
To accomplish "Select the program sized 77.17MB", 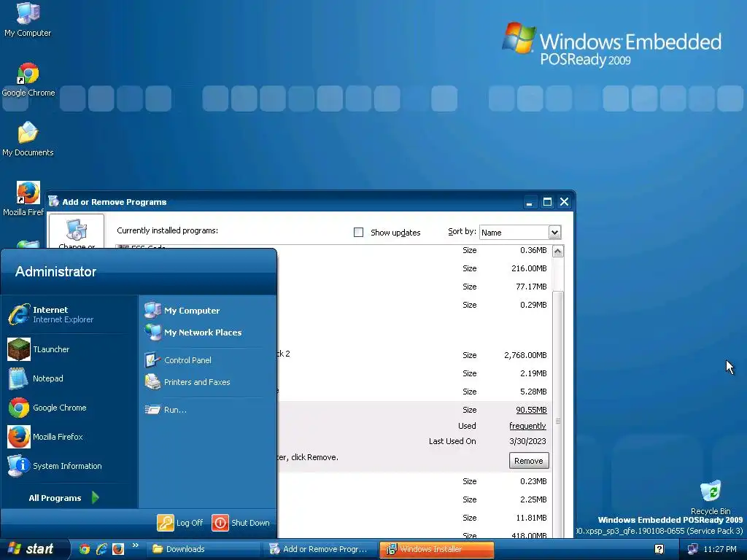I will click(x=414, y=287).
